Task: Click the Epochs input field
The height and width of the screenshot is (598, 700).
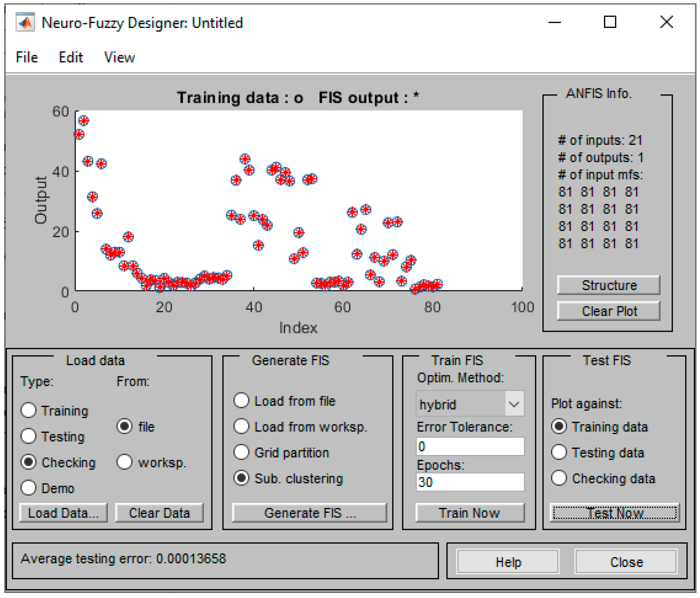Action: point(470,482)
